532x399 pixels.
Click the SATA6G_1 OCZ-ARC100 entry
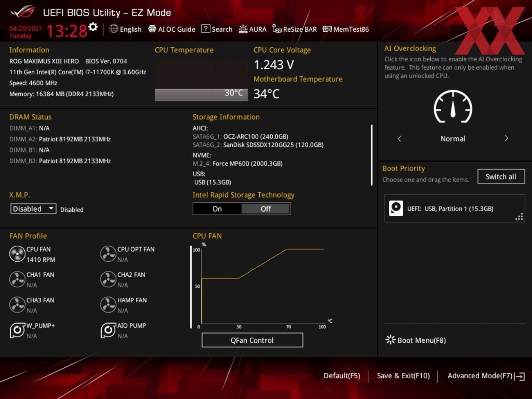point(241,137)
